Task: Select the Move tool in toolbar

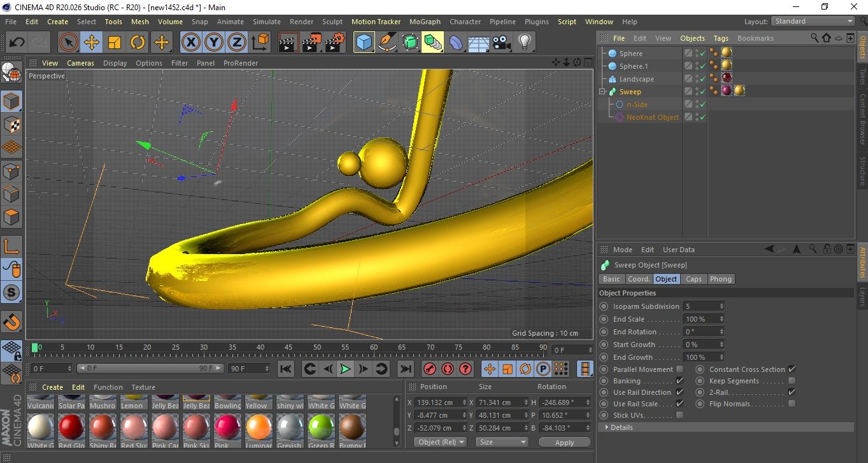Action: pyautogui.click(x=91, y=43)
